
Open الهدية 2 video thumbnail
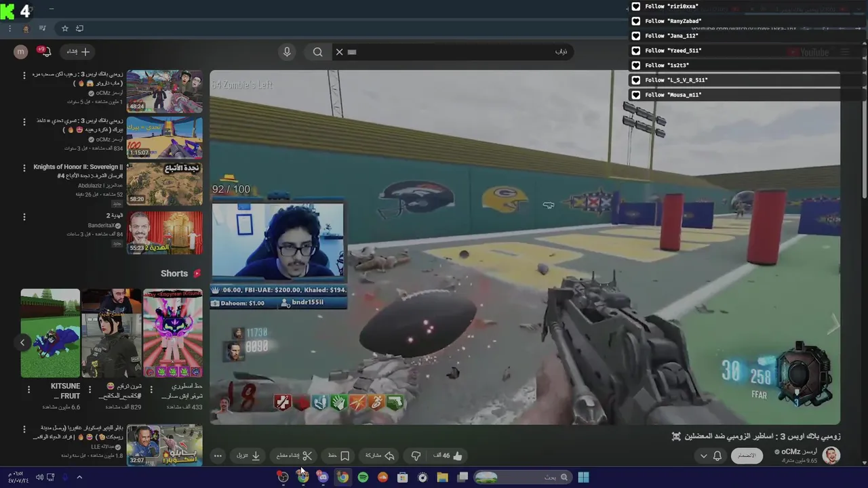(x=164, y=232)
